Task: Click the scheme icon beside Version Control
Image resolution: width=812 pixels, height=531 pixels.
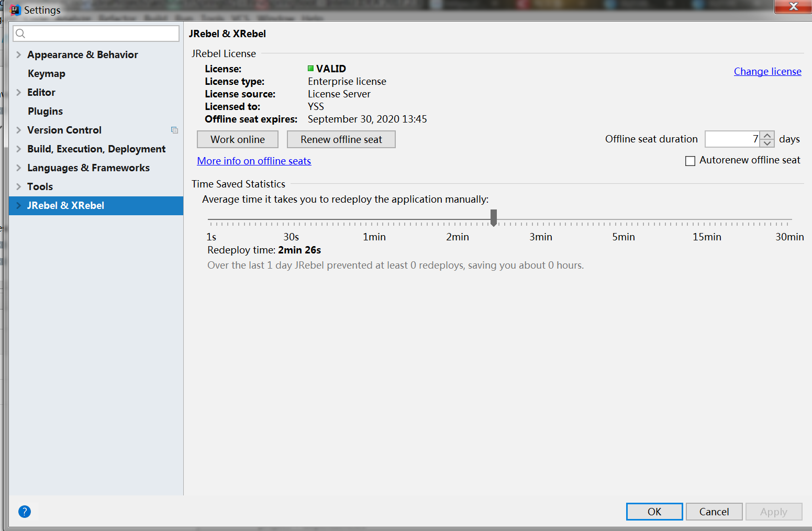Action: (x=174, y=130)
